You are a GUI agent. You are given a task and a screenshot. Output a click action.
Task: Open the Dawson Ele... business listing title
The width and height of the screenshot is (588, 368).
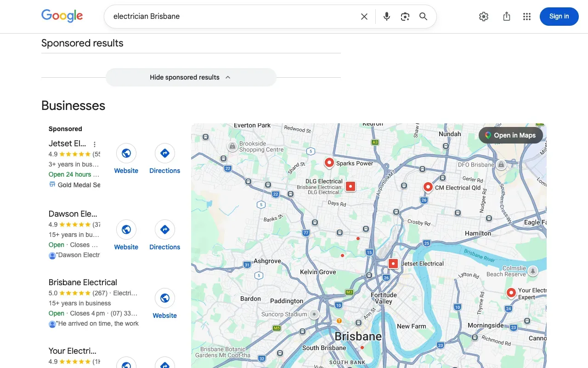pos(73,213)
